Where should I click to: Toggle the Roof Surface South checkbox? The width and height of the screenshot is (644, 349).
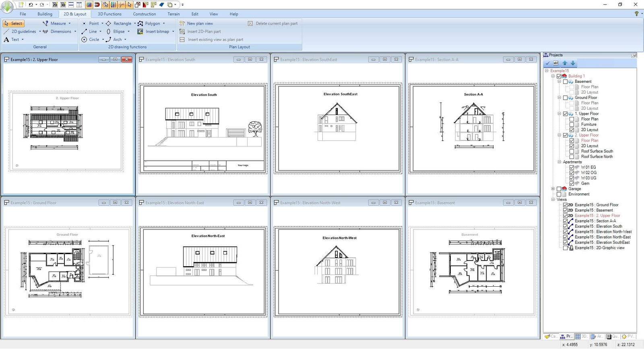pos(572,151)
